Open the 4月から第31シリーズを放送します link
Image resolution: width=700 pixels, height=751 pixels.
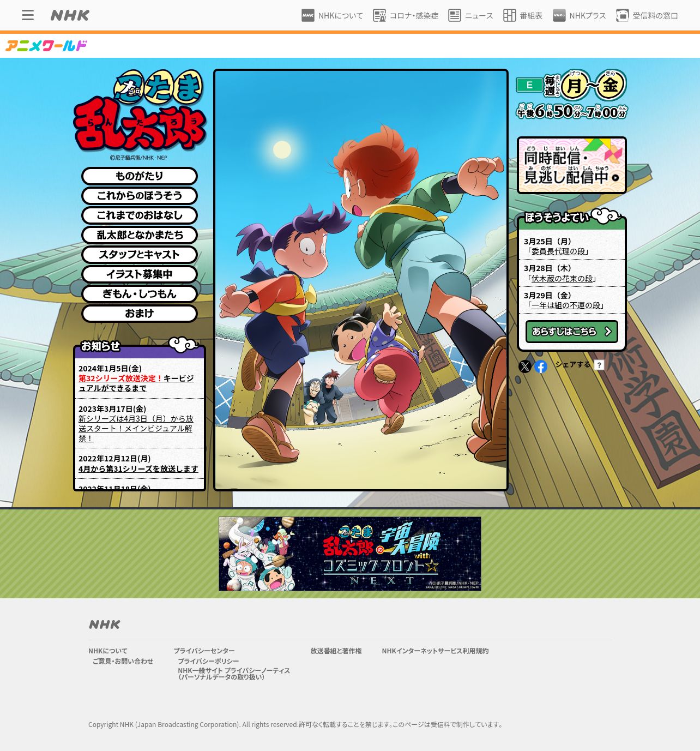pyautogui.click(x=138, y=469)
